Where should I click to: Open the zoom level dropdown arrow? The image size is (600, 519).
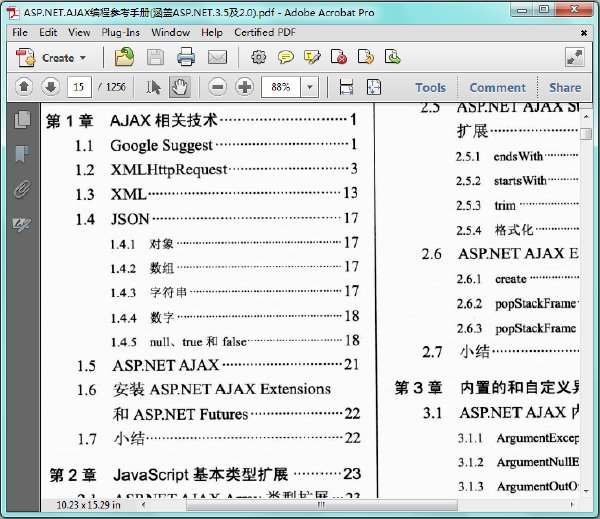tap(310, 87)
